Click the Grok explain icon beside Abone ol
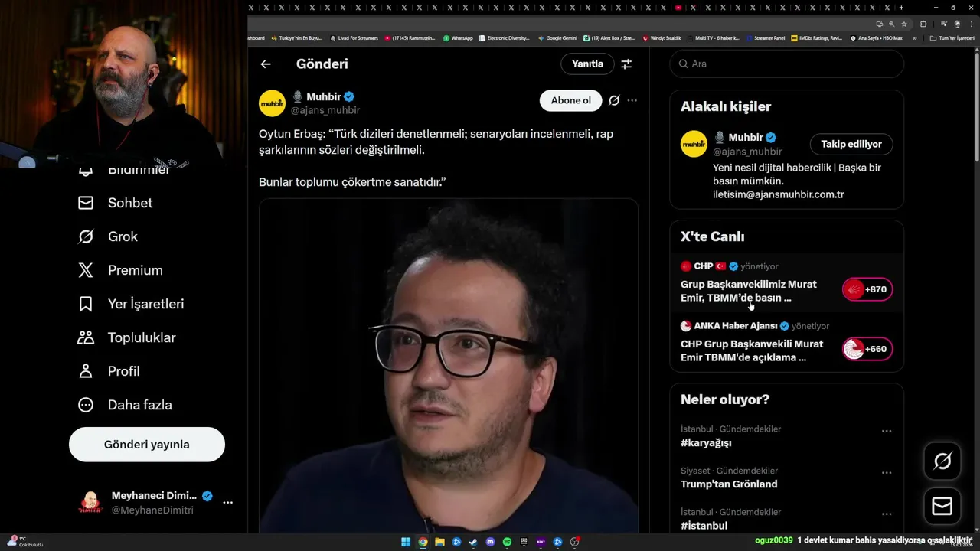 [x=614, y=100]
